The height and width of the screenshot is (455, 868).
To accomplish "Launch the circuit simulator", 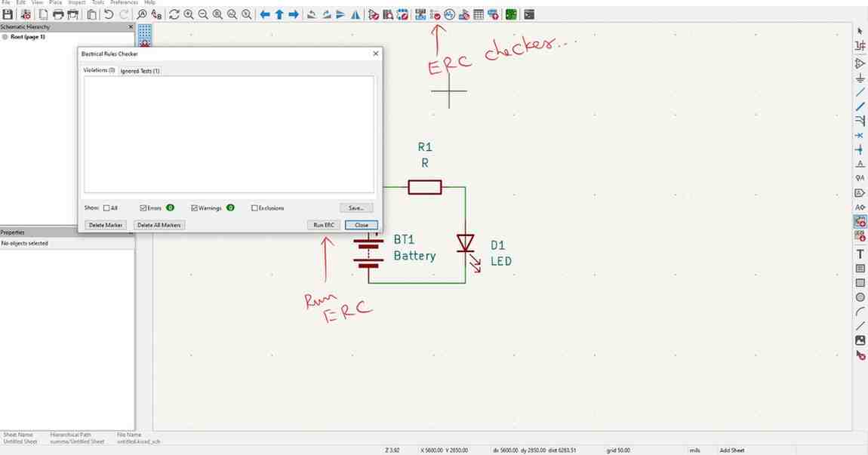I will (x=450, y=15).
